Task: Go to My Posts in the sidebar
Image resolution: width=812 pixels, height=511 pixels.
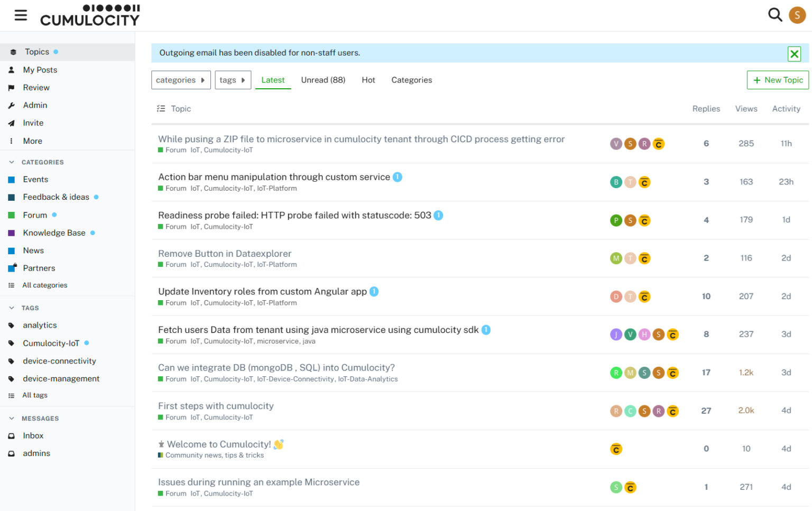Action: pyautogui.click(x=40, y=69)
